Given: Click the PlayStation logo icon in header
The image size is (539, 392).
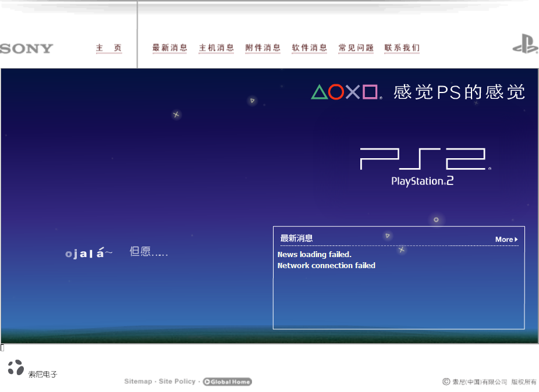Looking at the screenshot, I should (525, 44).
